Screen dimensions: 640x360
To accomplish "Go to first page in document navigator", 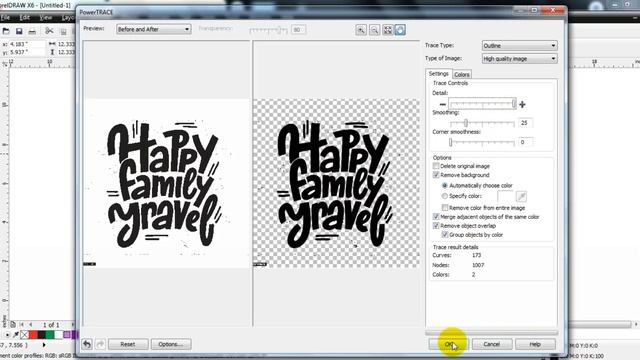I will pos(22,325).
